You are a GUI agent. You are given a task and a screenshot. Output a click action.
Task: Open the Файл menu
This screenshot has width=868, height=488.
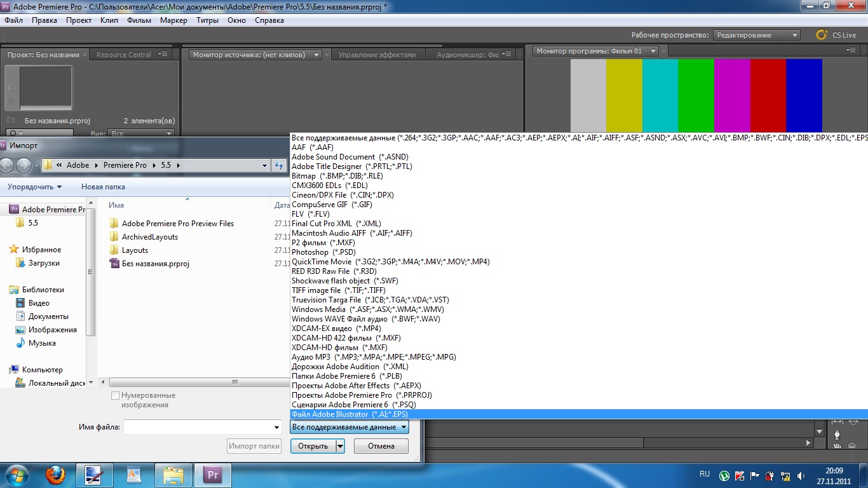13,20
